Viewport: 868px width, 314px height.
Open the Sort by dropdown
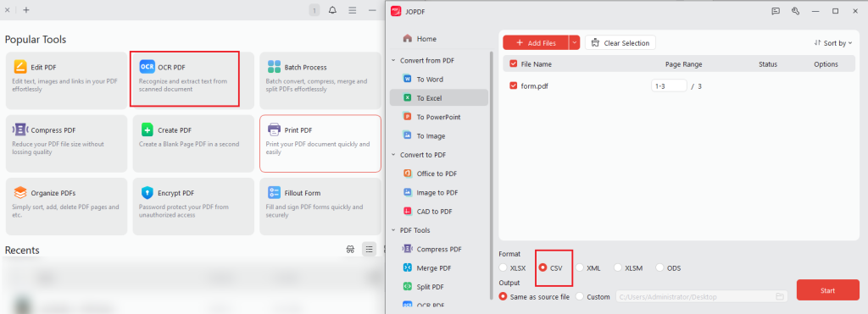[x=833, y=42]
